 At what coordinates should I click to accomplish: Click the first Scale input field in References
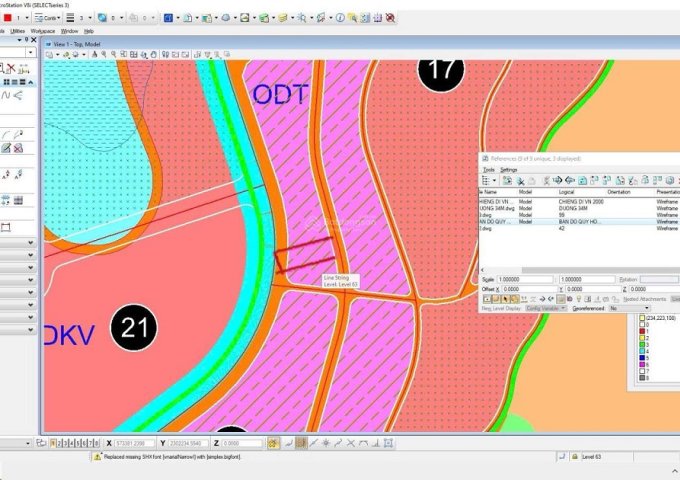coord(525,280)
